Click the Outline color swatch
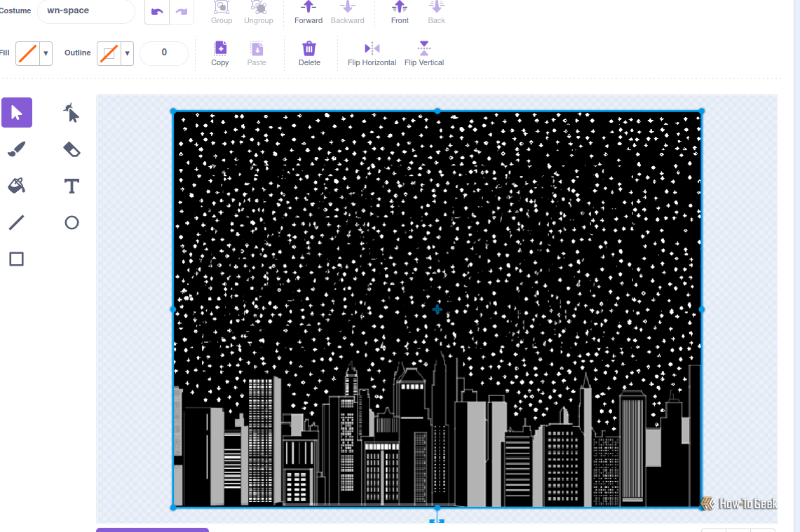 109,53
